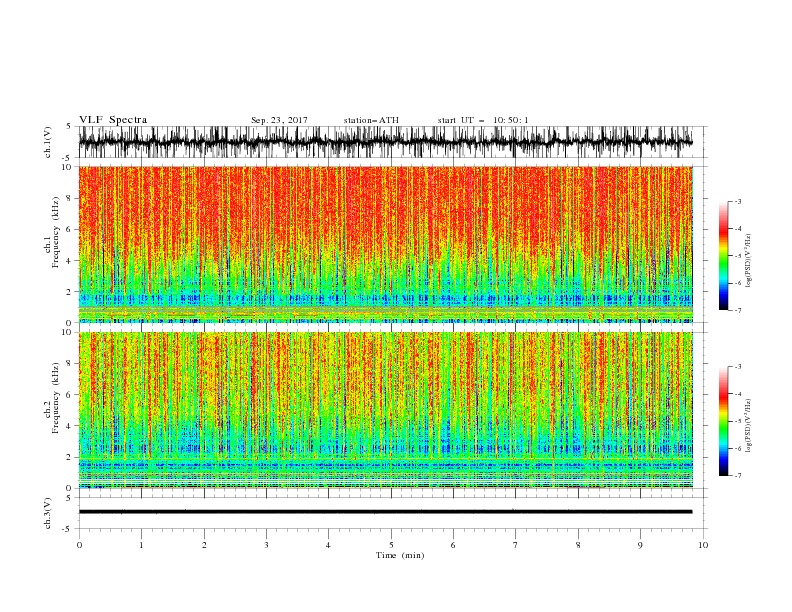Click time axis tick label "0"
This screenshot has height=612, width=792.
79,545
